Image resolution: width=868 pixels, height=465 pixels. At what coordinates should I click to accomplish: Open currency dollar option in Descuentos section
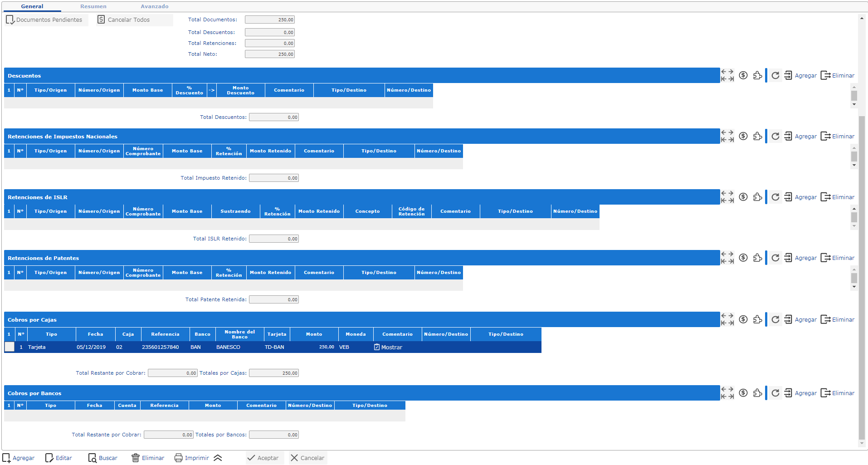[x=743, y=75]
